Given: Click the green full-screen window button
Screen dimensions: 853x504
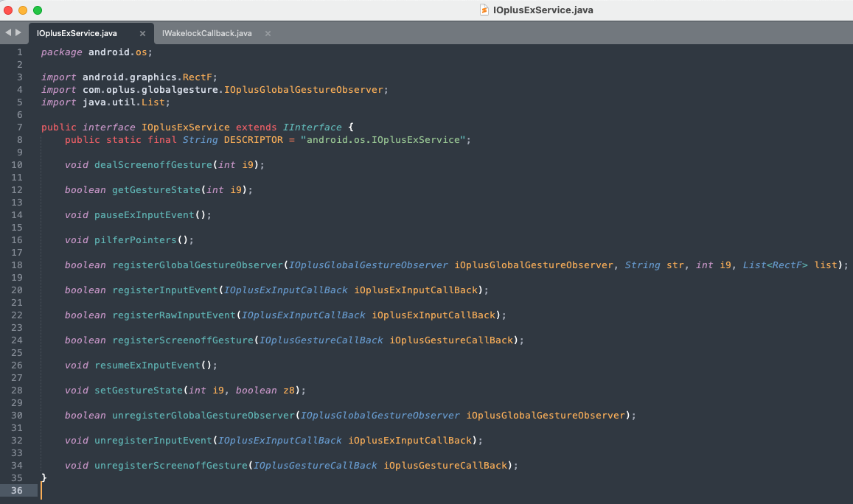Looking at the screenshot, I should coord(38,10).
